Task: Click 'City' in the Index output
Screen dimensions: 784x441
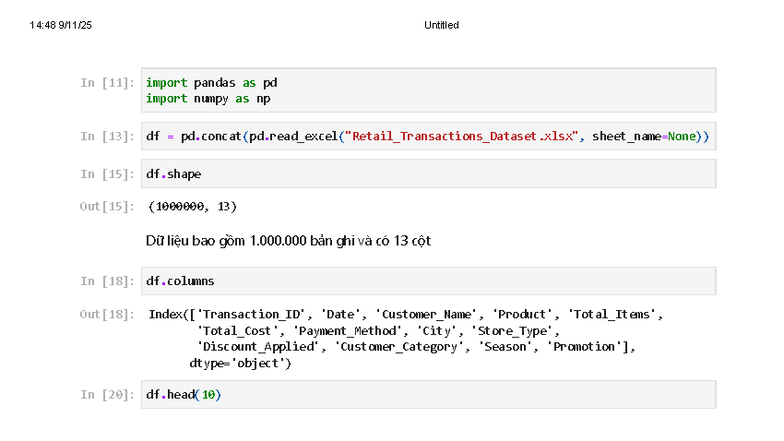Action: tap(436, 331)
